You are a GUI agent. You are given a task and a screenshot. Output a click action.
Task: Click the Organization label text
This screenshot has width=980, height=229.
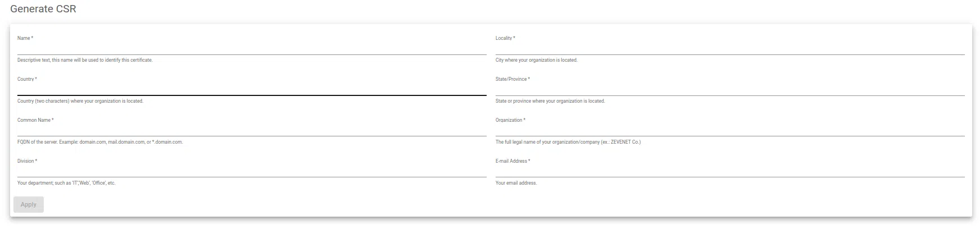tap(510, 120)
